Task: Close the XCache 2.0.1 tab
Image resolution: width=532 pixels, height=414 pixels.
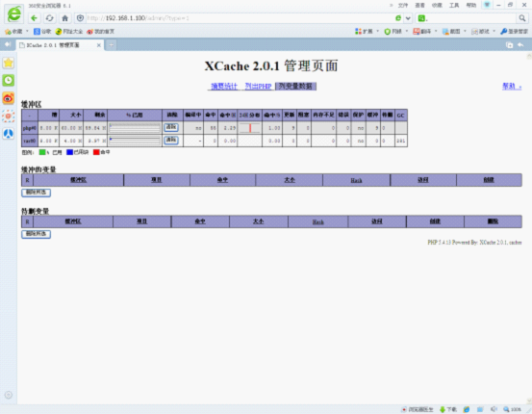Action: (x=99, y=45)
